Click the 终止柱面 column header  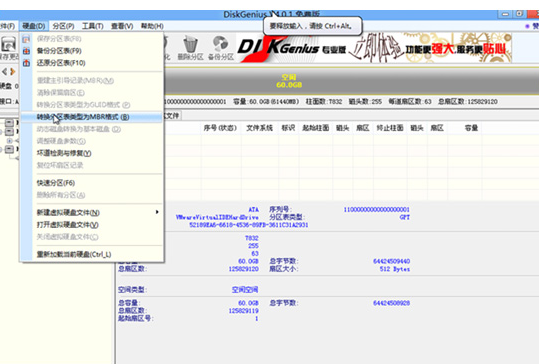(390, 128)
